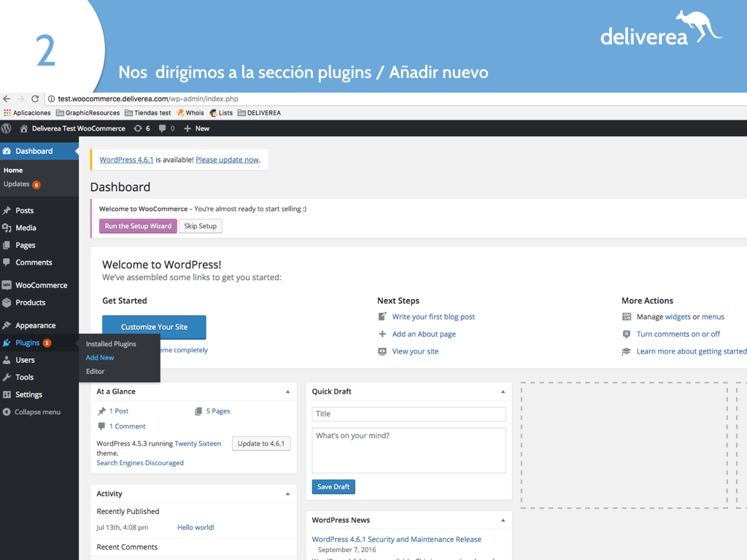Select Installed Plugins in the Plugins submenu
Screen dimensions: 747x560
coord(111,344)
